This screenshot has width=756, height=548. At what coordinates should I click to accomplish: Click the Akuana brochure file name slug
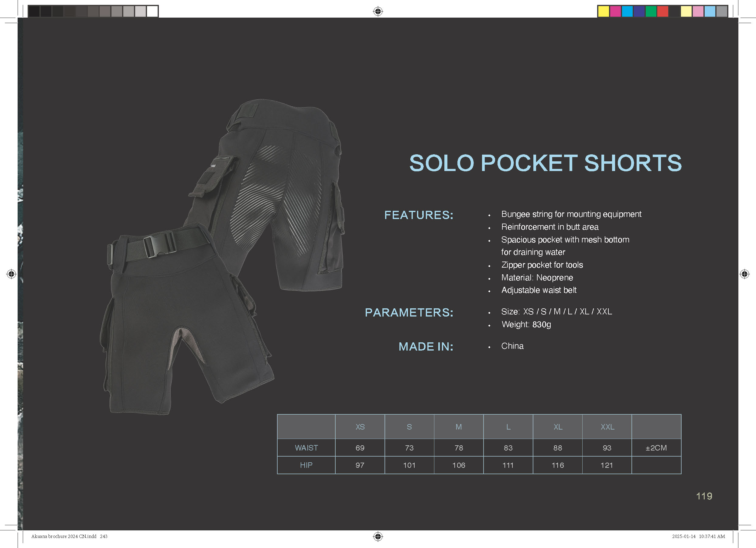63,536
